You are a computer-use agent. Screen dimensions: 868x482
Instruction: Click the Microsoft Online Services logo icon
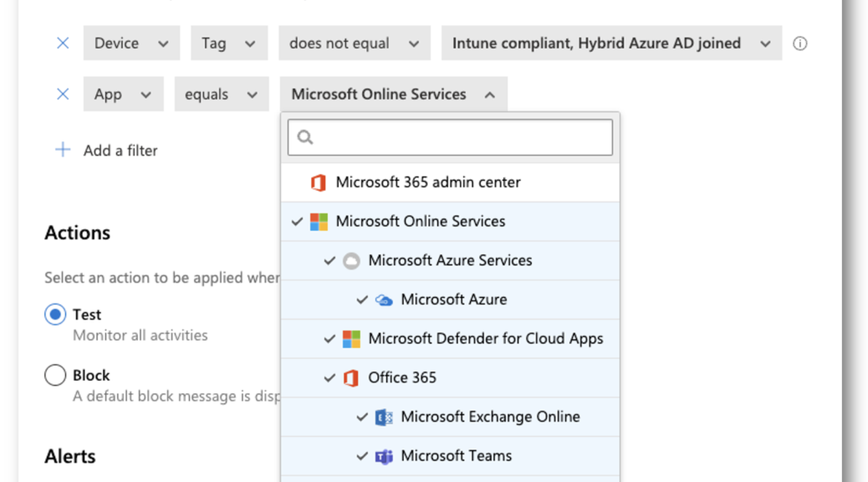(319, 222)
